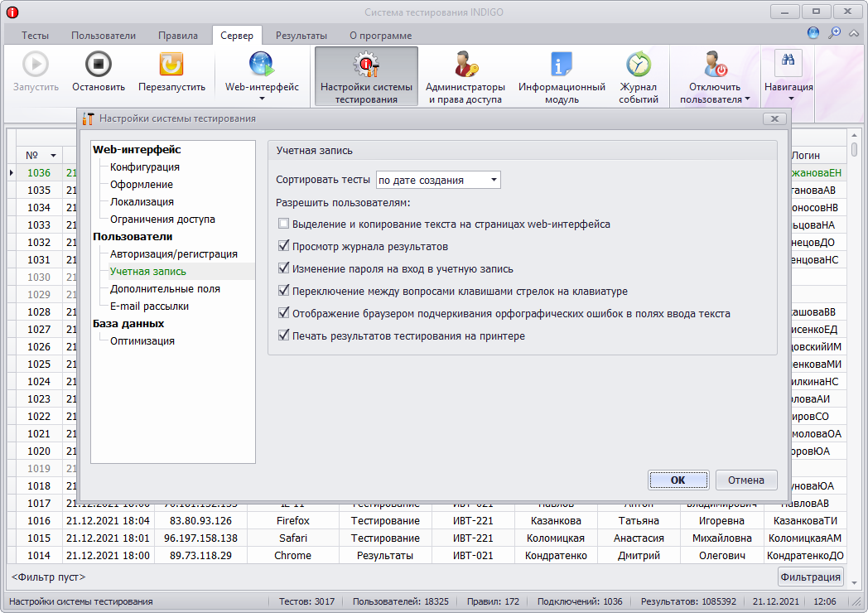The height and width of the screenshot is (613, 868).
Task: Select Оформление in settings tree
Action: pos(141,185)
